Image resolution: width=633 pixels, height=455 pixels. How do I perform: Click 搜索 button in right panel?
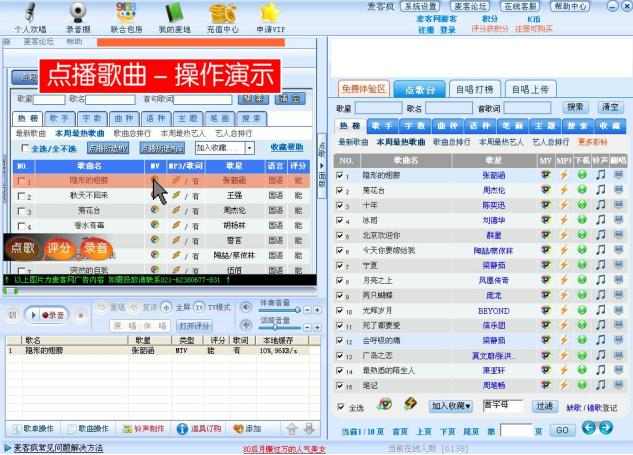pyautogui.click(x=575, y=107)
